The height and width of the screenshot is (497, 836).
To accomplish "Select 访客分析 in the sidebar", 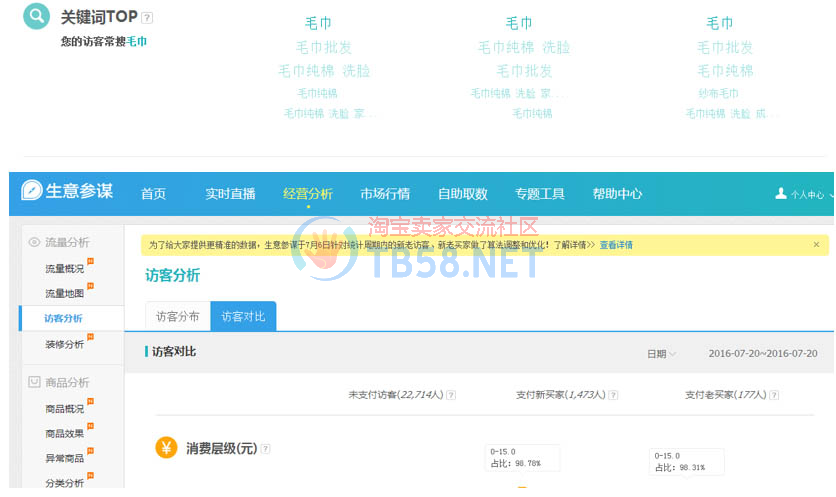I will pos(63,318).
